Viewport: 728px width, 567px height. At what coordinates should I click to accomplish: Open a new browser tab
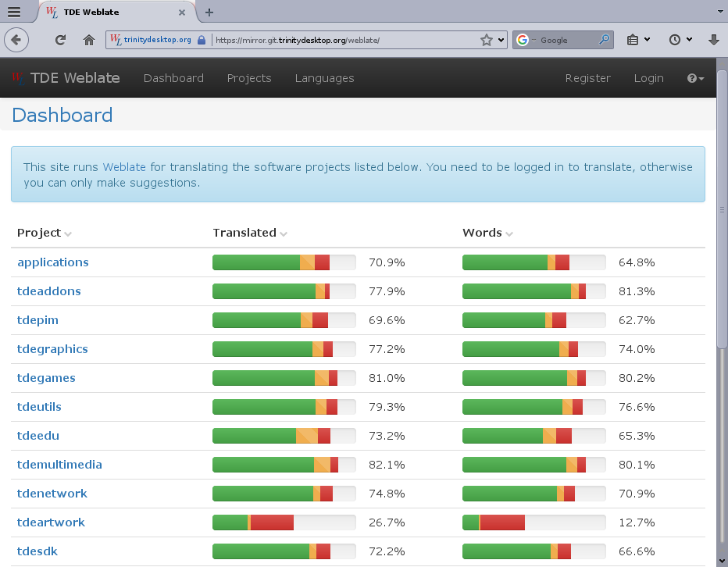tap(209, 12)
